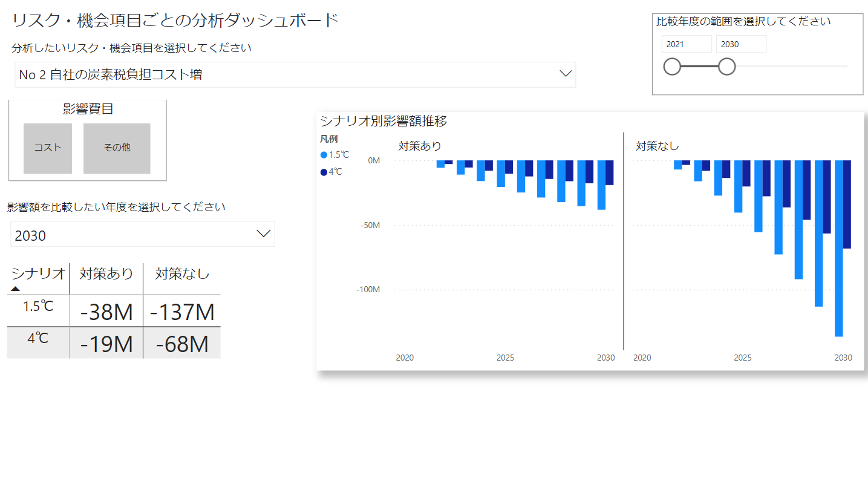Click the 'No 2 自社の炭素税負担コスト増' combo box text
868x484 pixels.
point(111,75)
